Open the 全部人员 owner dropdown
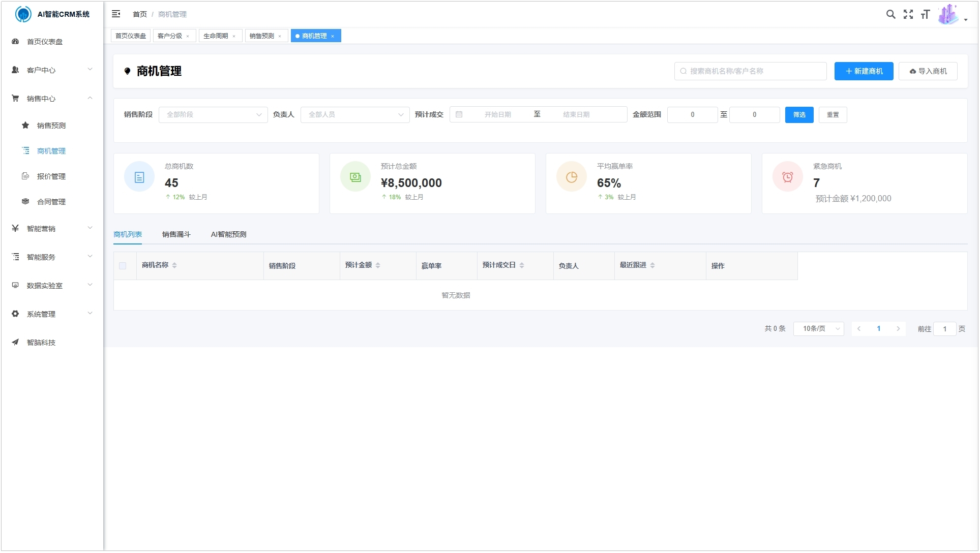 click(x=354, y=114)
